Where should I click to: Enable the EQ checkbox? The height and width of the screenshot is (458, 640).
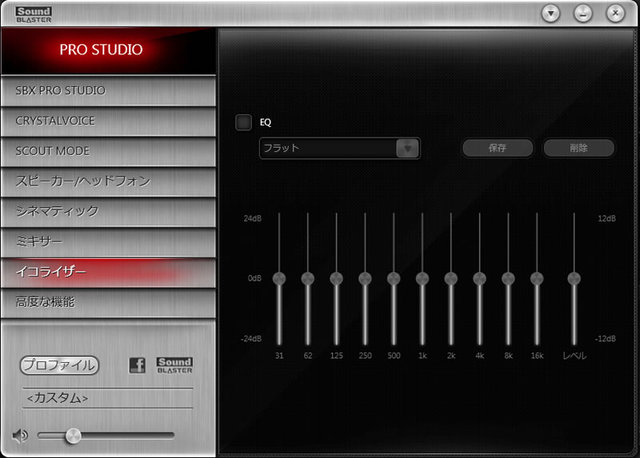(243, 122)
